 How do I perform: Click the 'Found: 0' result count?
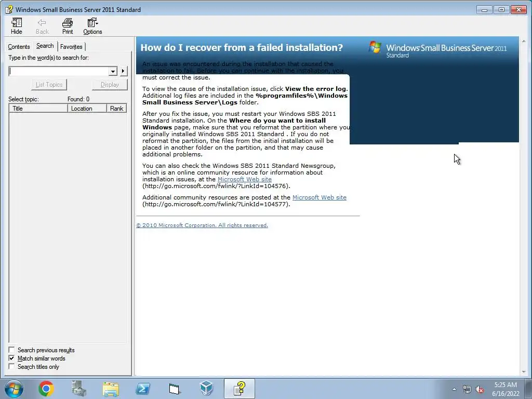pos(78,99)
